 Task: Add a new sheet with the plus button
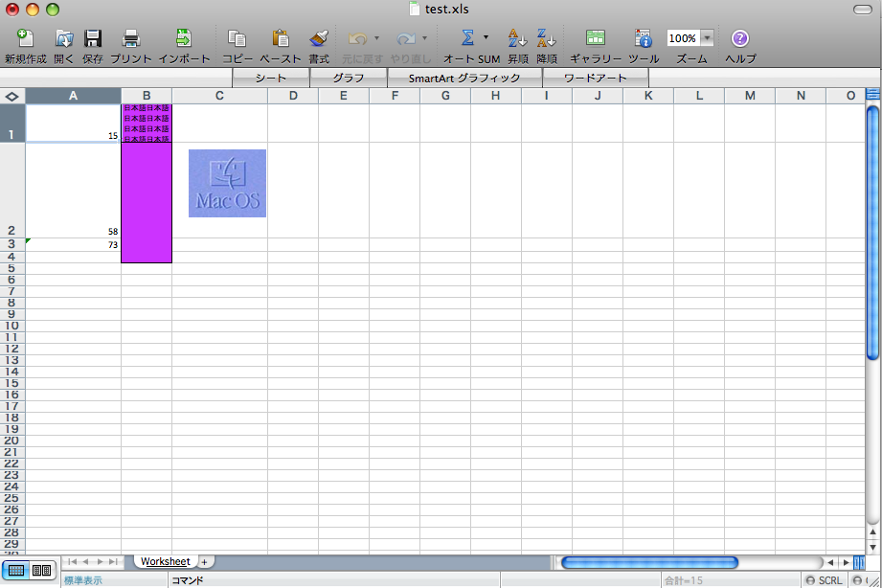coord(204,561)
